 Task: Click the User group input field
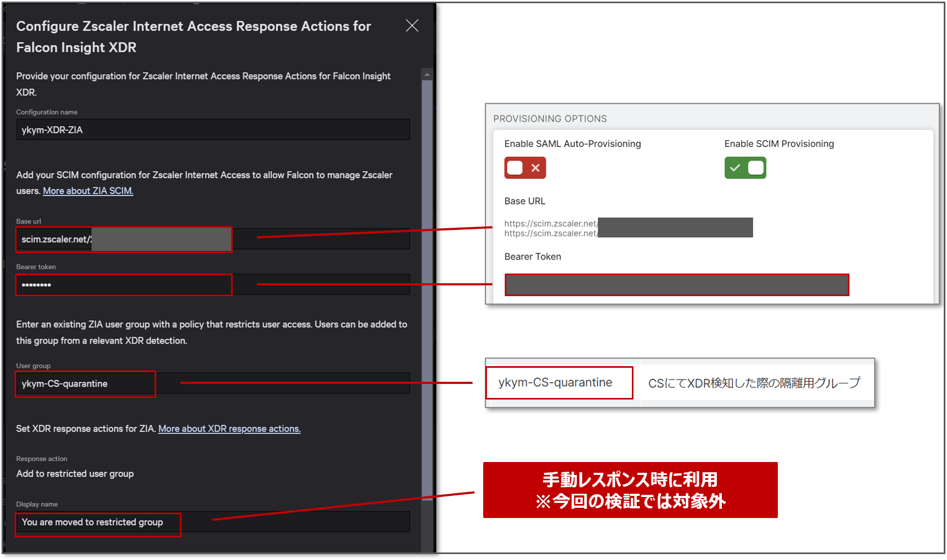(x=213, y=383)
